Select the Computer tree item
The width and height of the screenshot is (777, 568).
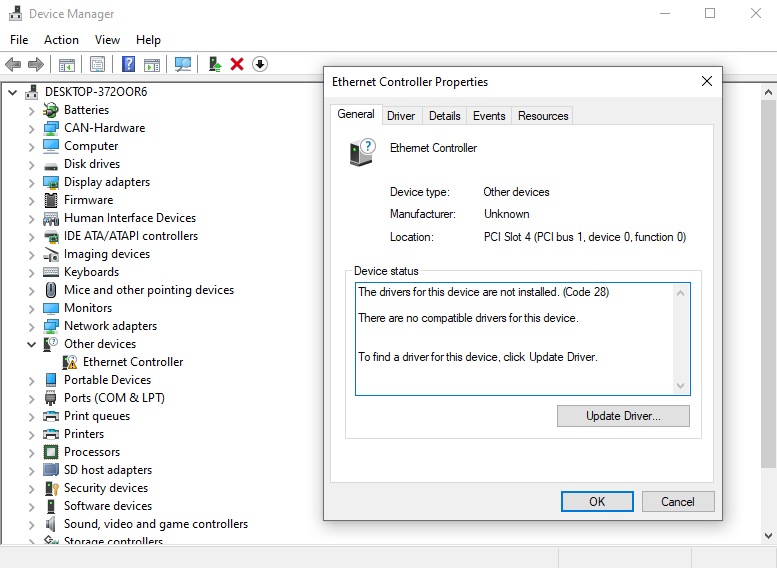point(91,146)
